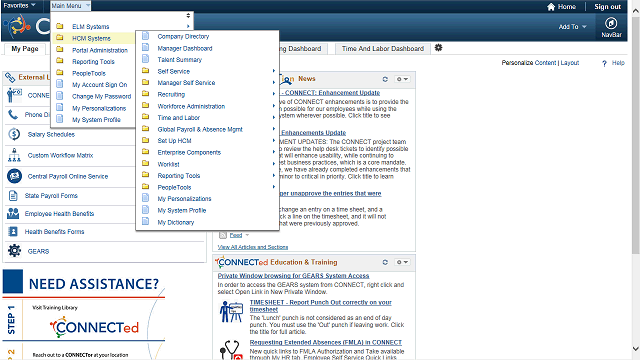640x360 pixels.
Task: Toggle the Main Menu sort order arrows
Action: (x=188, y=16)
